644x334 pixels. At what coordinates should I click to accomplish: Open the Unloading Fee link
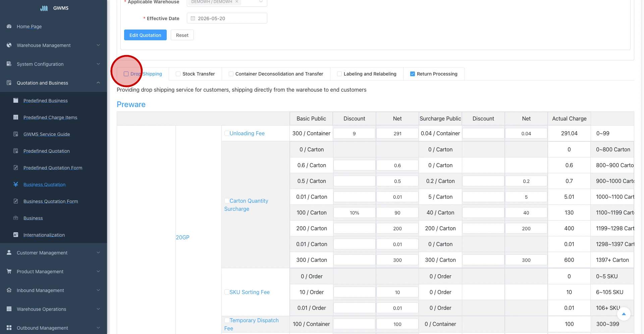click(247, 133)
